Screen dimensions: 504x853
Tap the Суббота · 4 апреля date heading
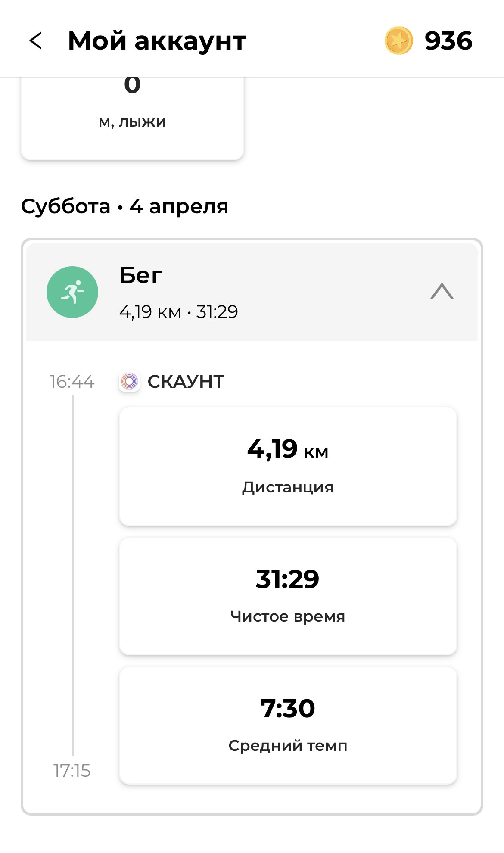pos(124,206)
